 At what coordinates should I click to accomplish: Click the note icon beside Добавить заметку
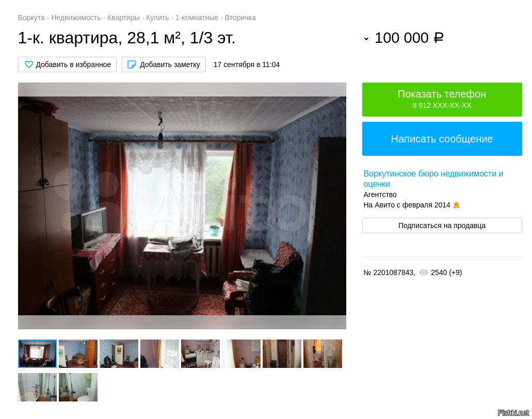(131, 65)
